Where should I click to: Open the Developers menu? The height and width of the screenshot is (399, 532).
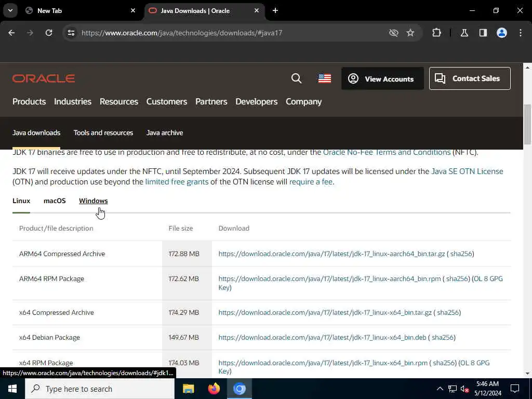pos(257,101)
